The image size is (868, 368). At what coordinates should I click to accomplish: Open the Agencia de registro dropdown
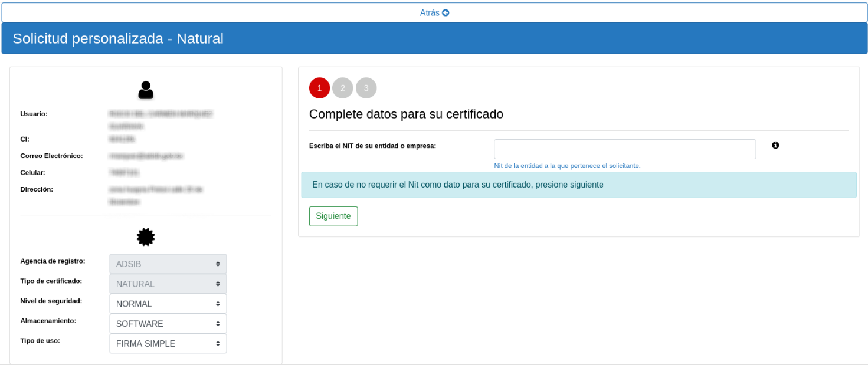[168, 264]
